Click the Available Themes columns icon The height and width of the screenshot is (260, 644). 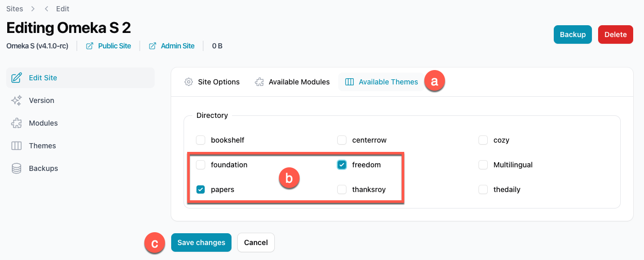tap(350, 82)
